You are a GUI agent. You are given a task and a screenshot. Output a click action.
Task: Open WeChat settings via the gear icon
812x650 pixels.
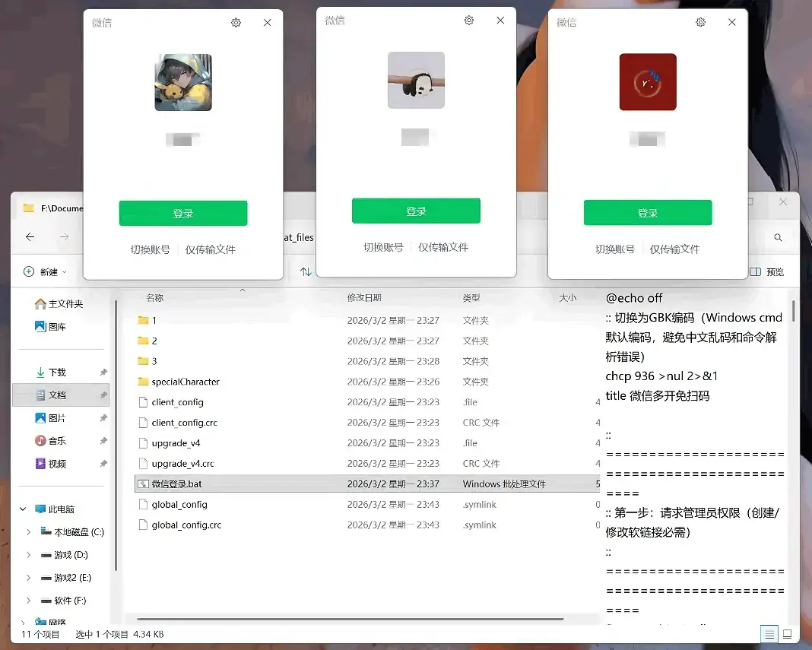pyautogui.click(x=236, y=22)
